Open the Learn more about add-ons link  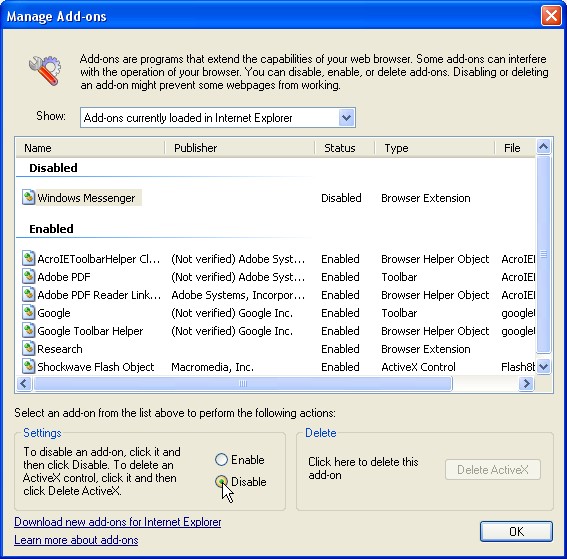point(76,540)
